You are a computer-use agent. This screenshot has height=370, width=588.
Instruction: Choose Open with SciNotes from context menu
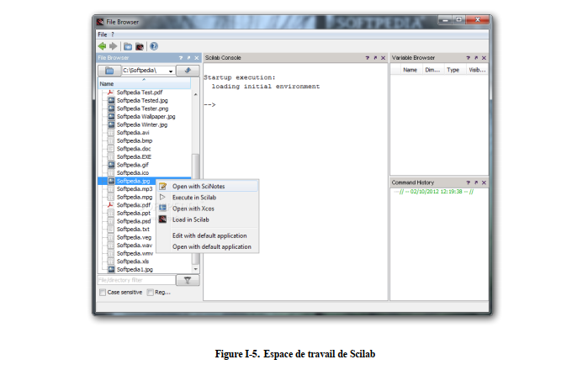(199, 186)
